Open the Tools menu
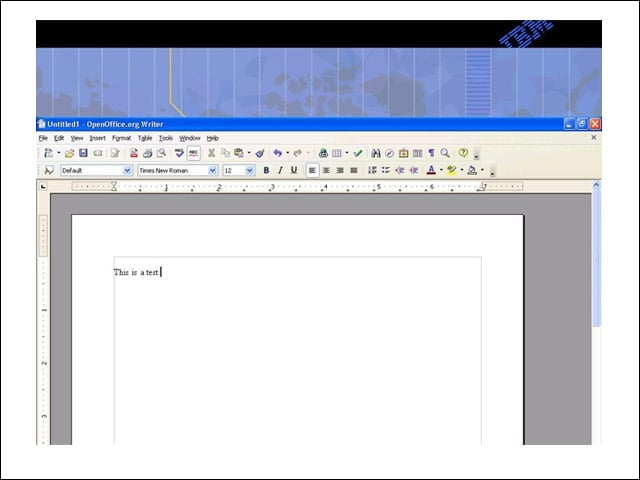Viewport: 640px width, 480px height. pyautogui.click(x=166, y=138)
